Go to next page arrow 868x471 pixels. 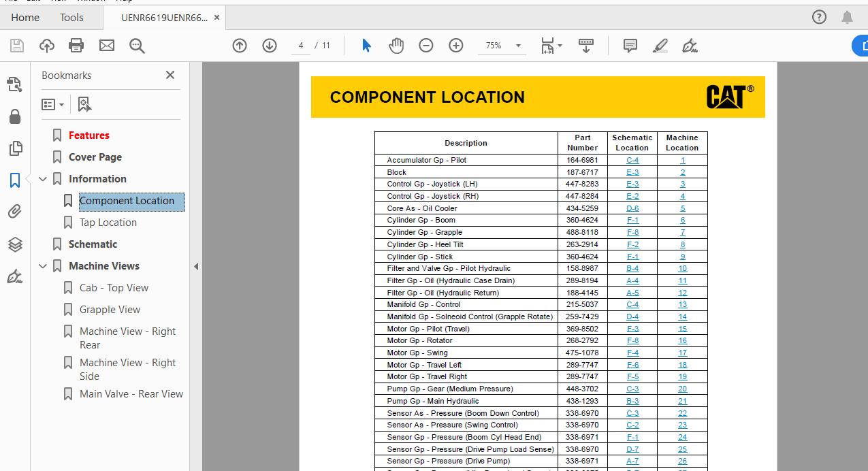(270, 46)
